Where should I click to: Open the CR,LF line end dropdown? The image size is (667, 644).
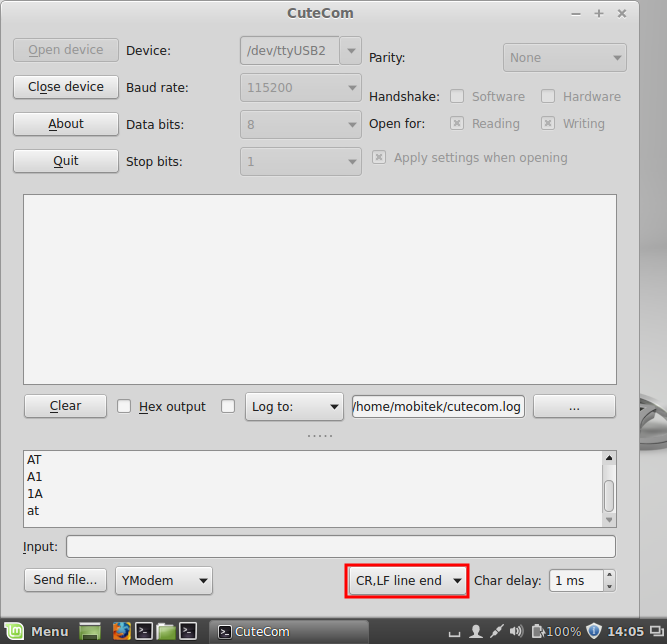click(408, 580)
